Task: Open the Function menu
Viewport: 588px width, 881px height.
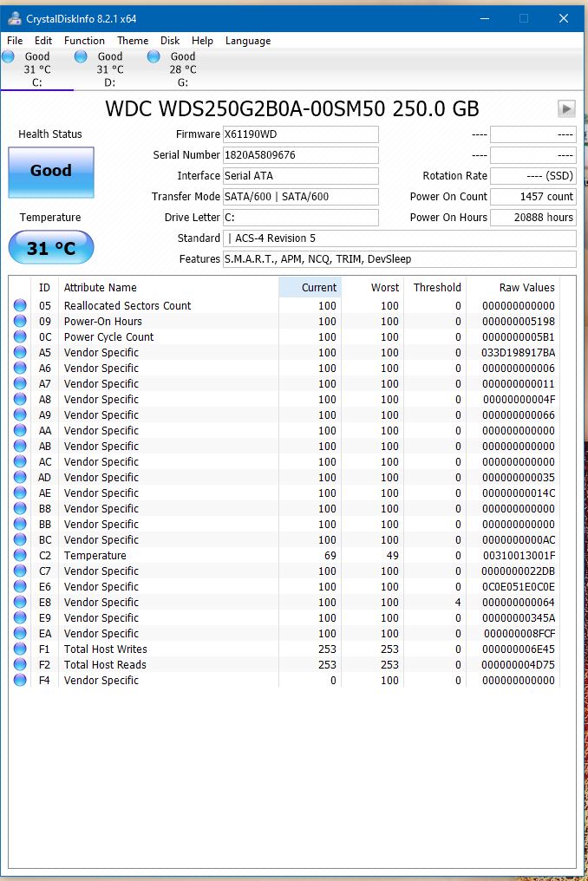Action: [x=84, y=41]
